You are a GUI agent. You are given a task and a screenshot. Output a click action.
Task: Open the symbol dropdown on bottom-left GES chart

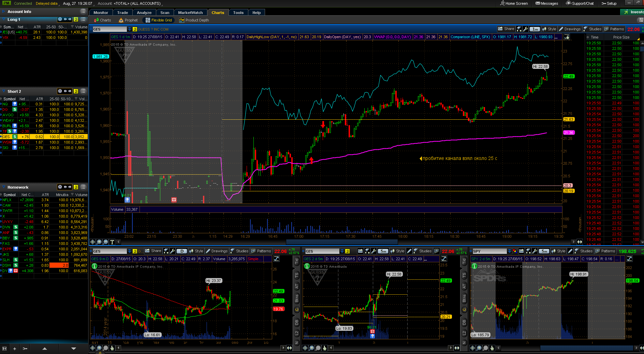pos(129,251)
